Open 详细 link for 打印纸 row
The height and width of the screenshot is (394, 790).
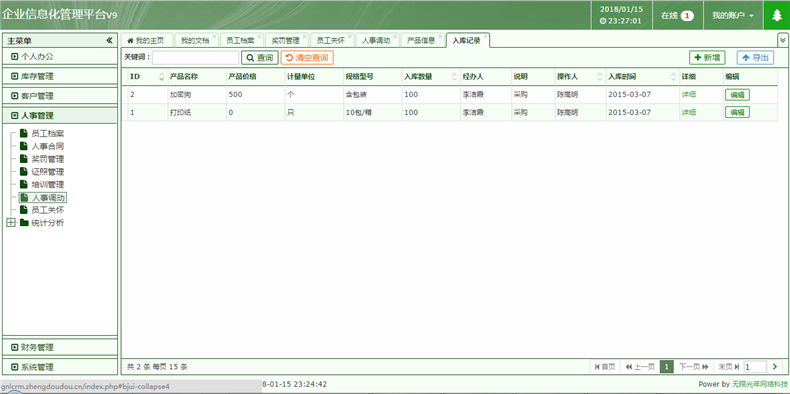click(689, 112)
